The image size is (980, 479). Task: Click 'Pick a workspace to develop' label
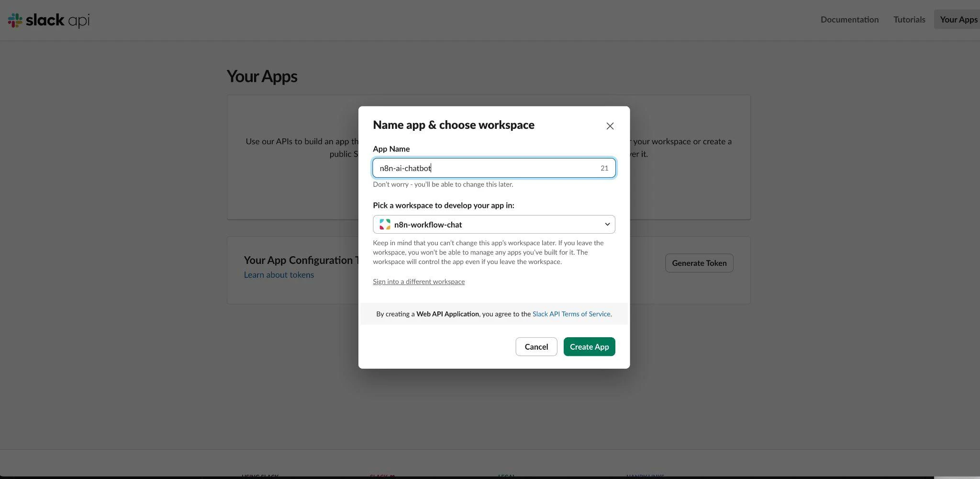[x=444, y=205]
